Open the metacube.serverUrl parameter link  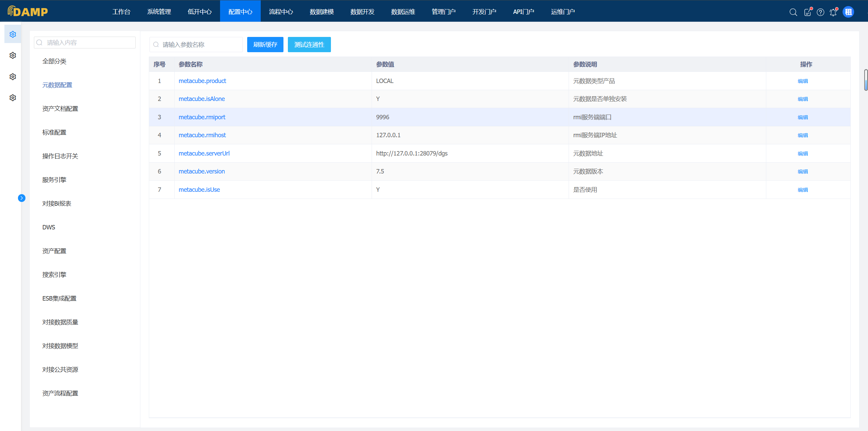[x=204, y=153]
